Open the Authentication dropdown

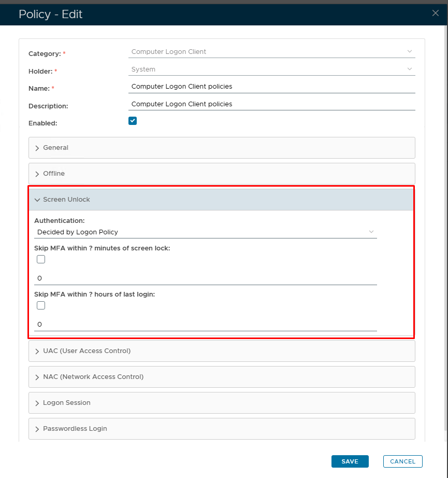(x=205, y=232)
